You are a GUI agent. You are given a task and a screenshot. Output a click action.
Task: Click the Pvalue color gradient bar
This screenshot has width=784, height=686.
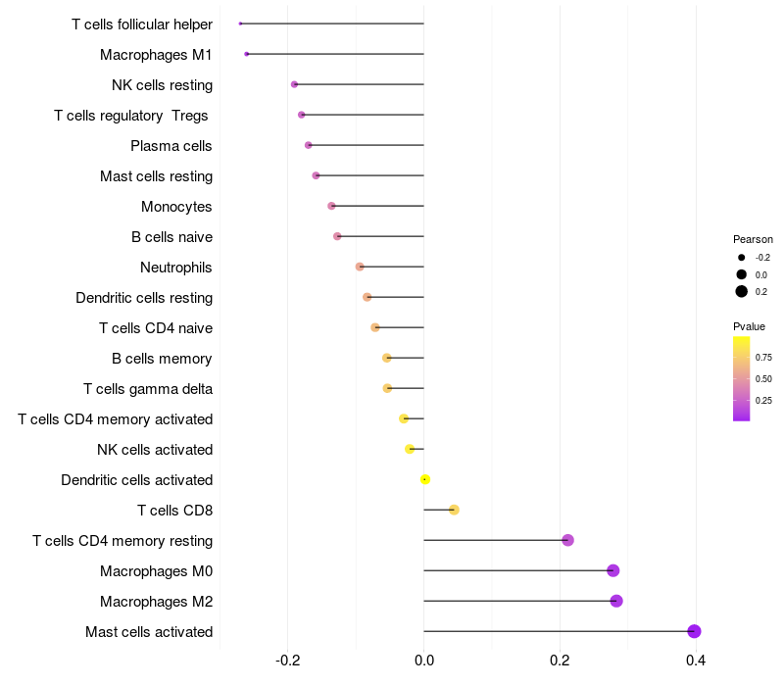(742, 378)
